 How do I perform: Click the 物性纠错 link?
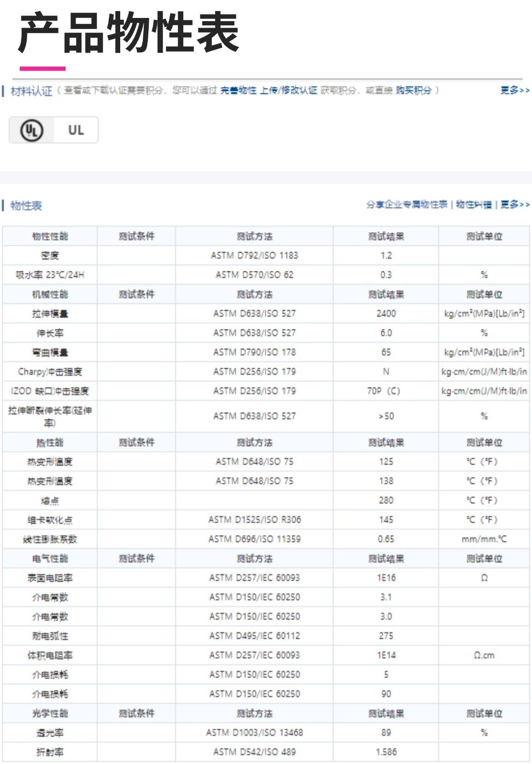[x=474, y=205]
